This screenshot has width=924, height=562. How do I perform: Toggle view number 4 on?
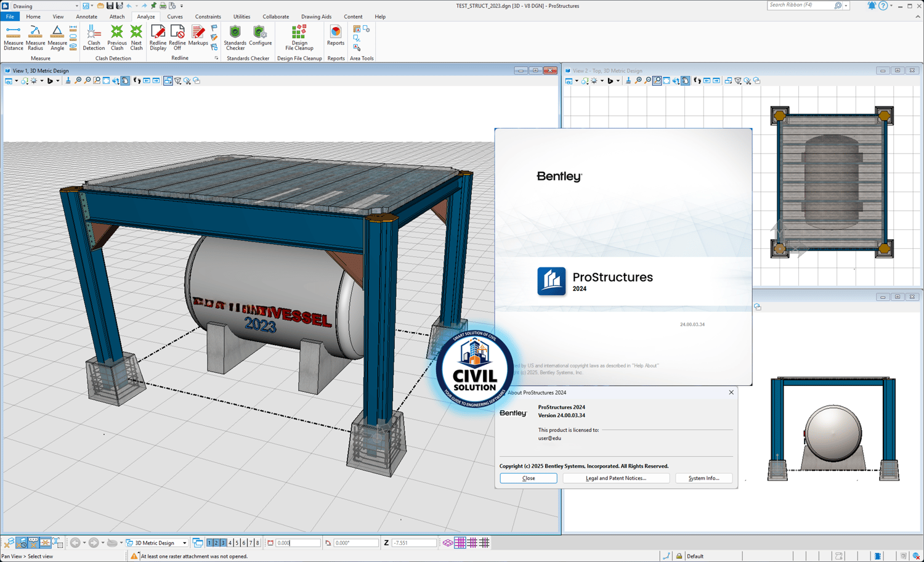(x=230, y=543)
